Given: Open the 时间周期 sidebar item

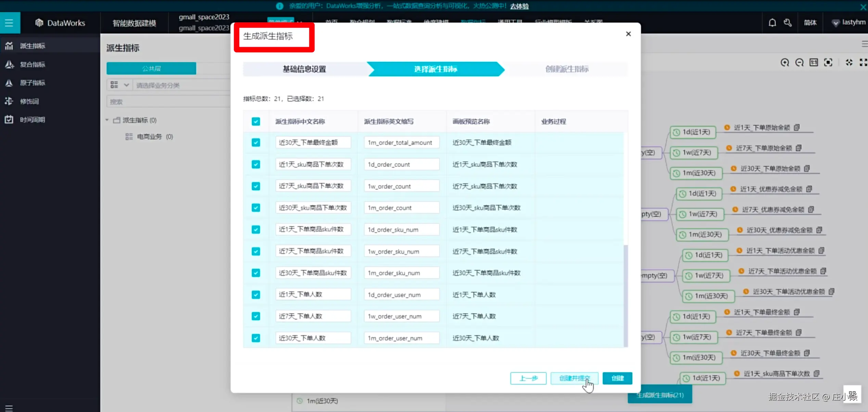Looking at the screenshot, I should 32,120.
